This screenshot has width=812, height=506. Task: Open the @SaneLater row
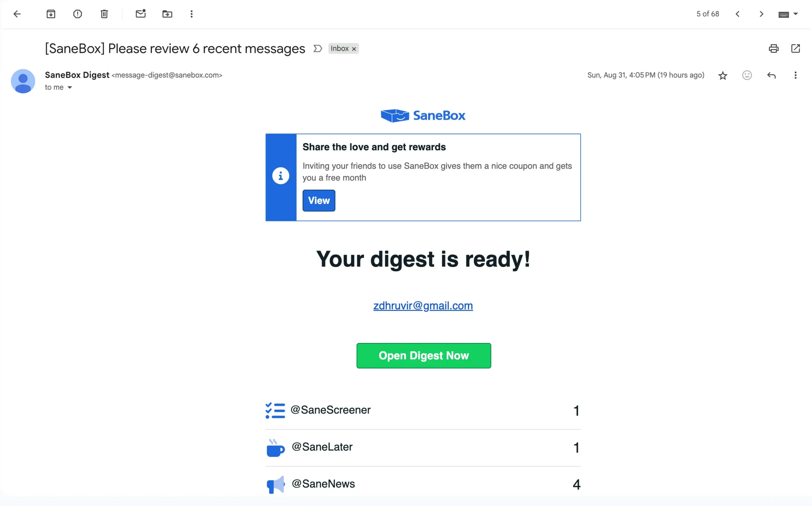pyautogui.click(x=423, y=448)
